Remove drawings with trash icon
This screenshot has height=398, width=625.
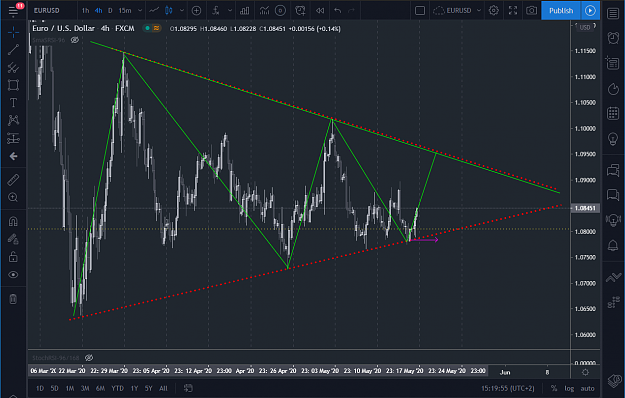pos(13,299)
